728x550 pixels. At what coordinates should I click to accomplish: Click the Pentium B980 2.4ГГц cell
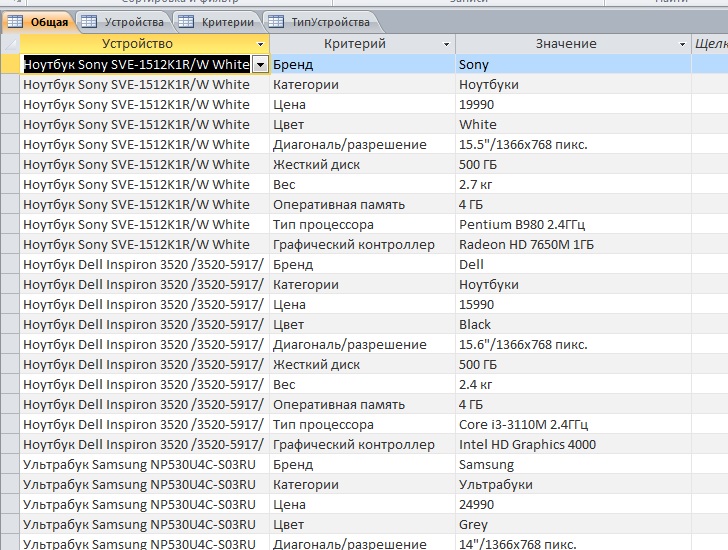(x=573, y=224)
